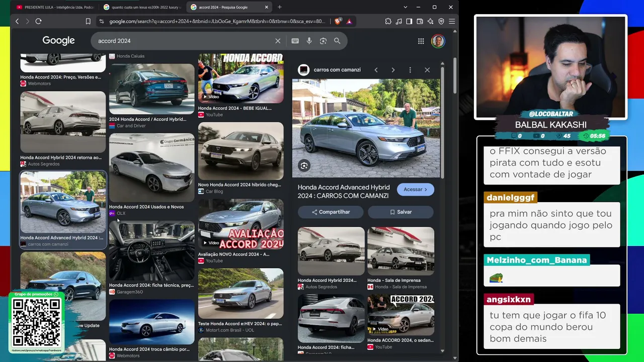Open the browser extensions puzzle icon
Viewport: 644px width, 362px height.
point(388,21)
